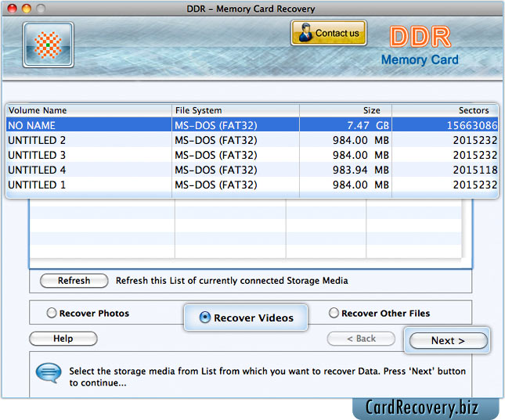Screen dimensions: 505x420
Task: Select the UNTITLED 2 volume
Action: 252,140
